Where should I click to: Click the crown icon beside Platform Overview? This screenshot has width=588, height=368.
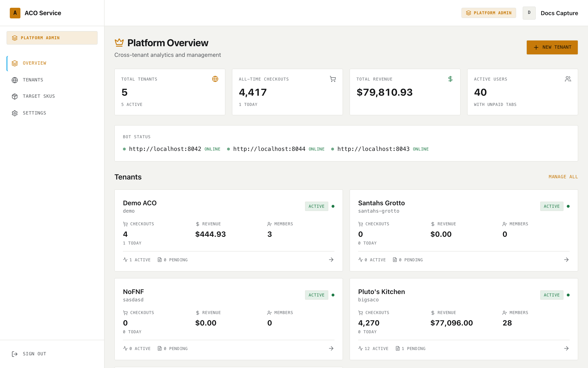(119, 43)
